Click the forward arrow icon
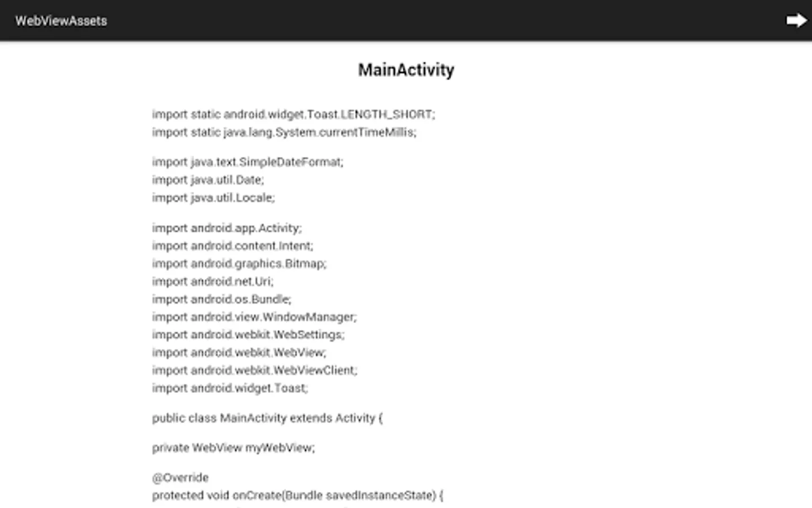 click(x=796, y=21)
